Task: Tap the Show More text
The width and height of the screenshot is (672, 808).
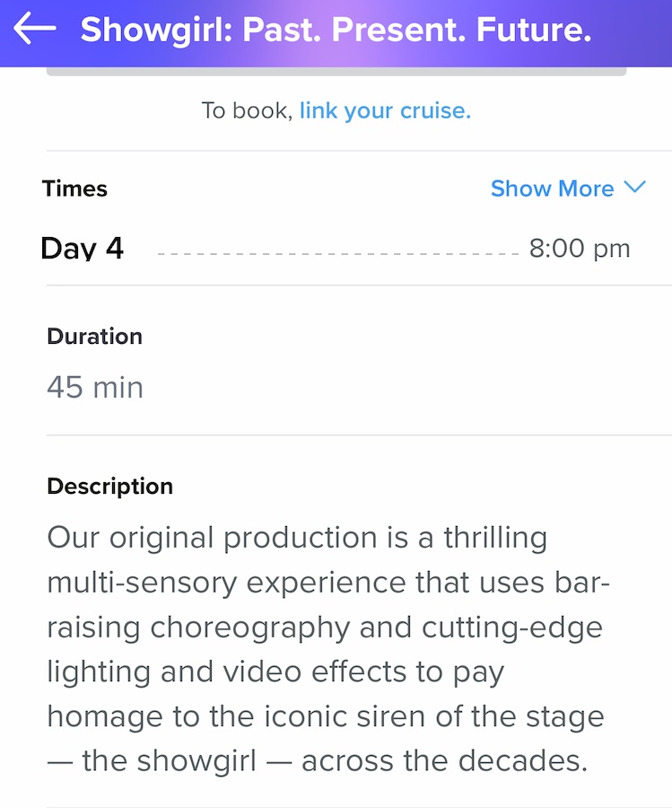Action: click(552, 189)
